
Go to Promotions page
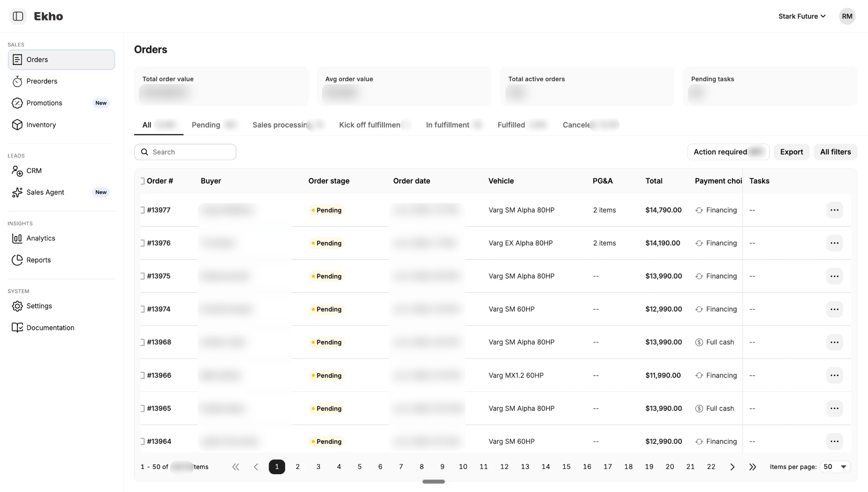point(61,103)
